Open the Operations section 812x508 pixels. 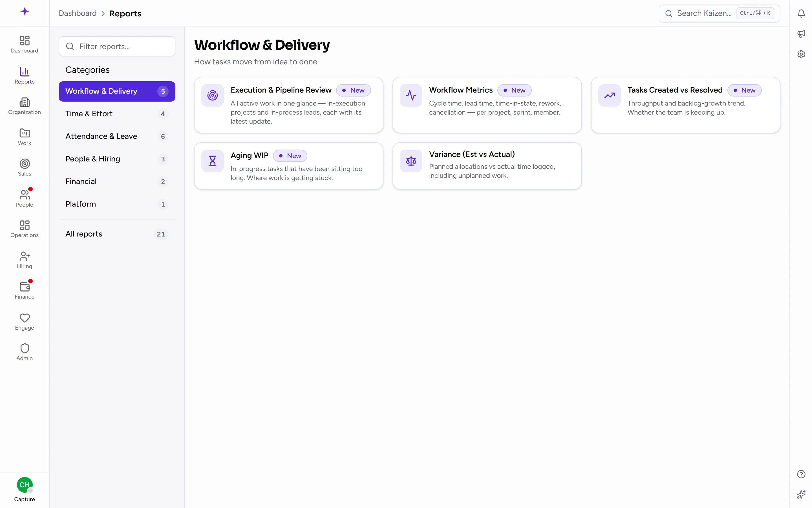click(x=25, y=229)
